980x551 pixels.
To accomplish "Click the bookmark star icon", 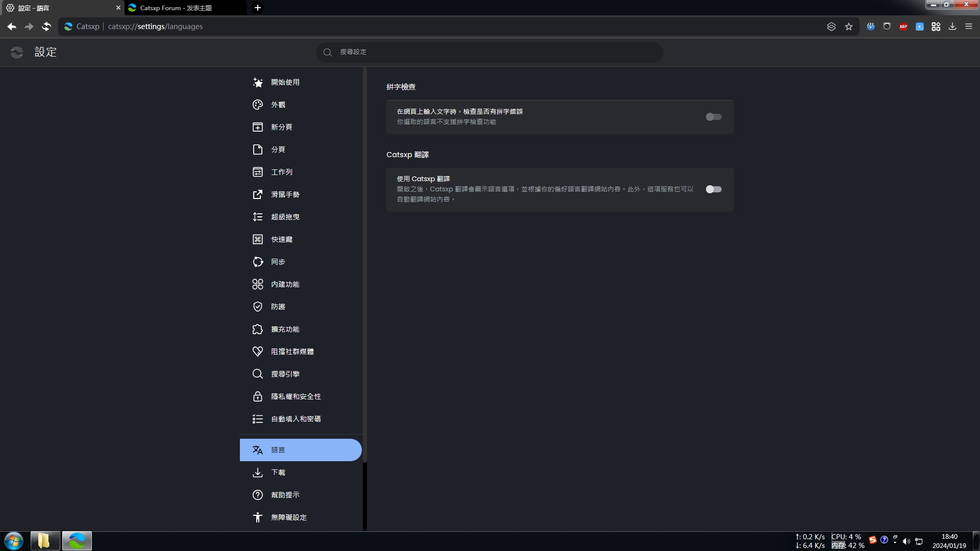I will click(x=848, y=27).
